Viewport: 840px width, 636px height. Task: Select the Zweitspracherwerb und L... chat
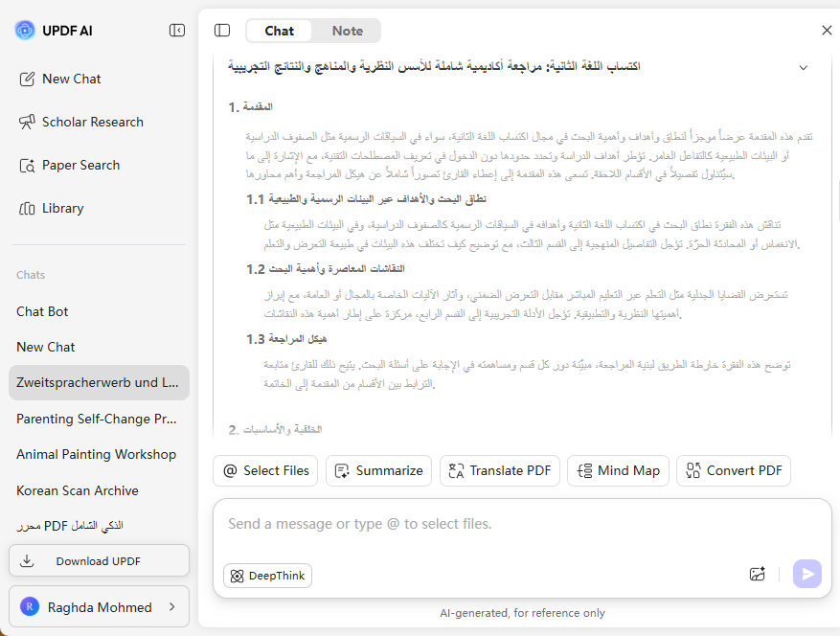pyautogui.click(x=99, y=382)
